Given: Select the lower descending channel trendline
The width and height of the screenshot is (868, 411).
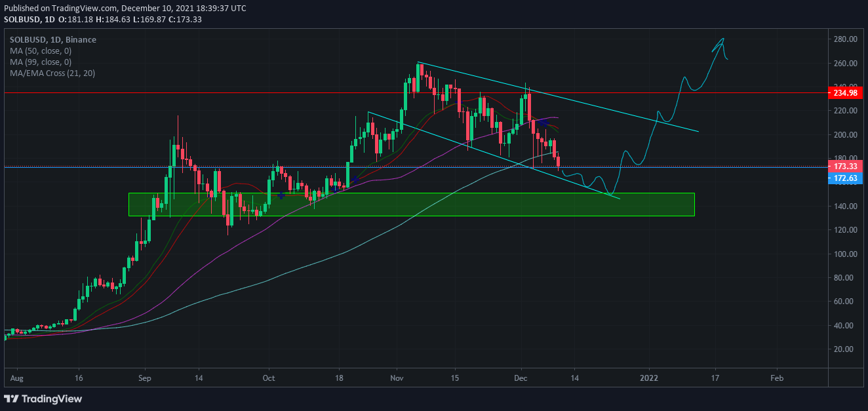Looking at the screenshot, I should coord(494,155).
